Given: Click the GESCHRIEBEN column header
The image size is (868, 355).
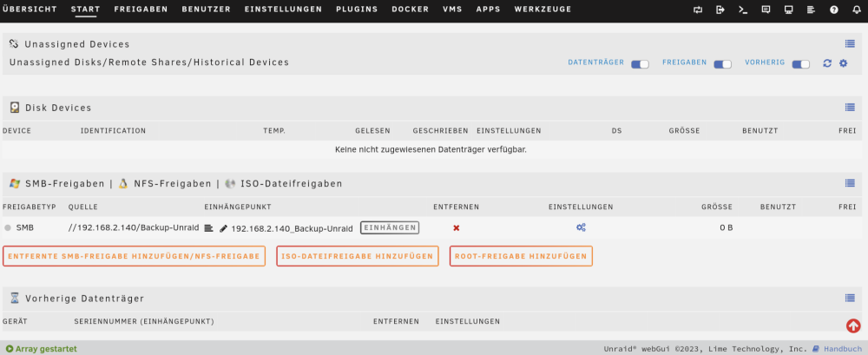Looking at the screenshot, I should [x=441, y=131].
